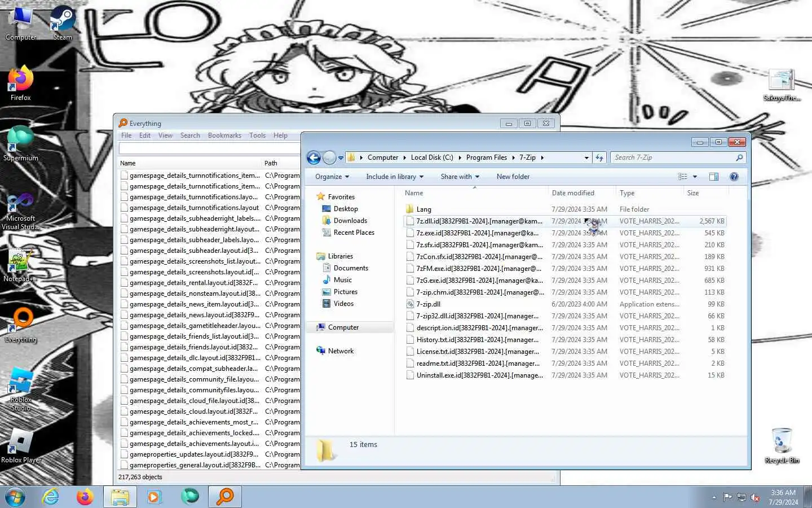
Task: Click the Windows Start button
Action: (15, 497)
